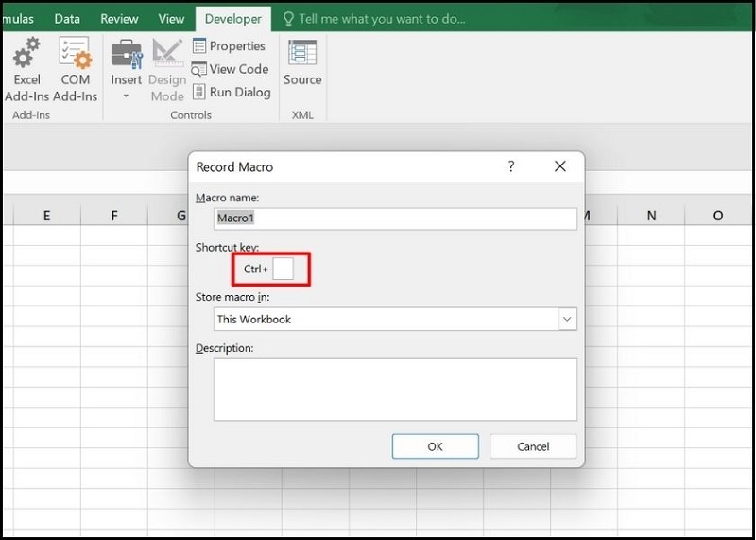
Task: Click the Ctrl+ shortcut key box
Action: click(283, 270)
